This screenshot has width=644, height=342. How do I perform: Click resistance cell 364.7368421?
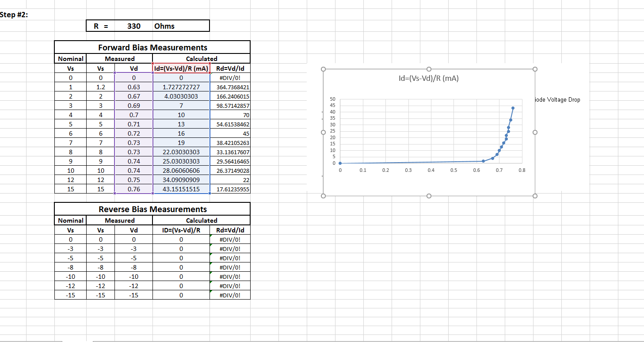pos(230,87)
